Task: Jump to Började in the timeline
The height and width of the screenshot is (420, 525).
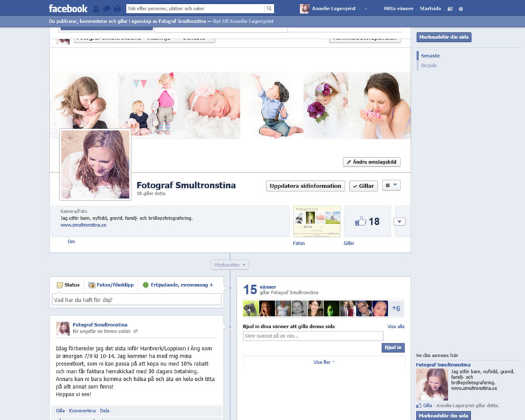Action: (x=429, y=66)
